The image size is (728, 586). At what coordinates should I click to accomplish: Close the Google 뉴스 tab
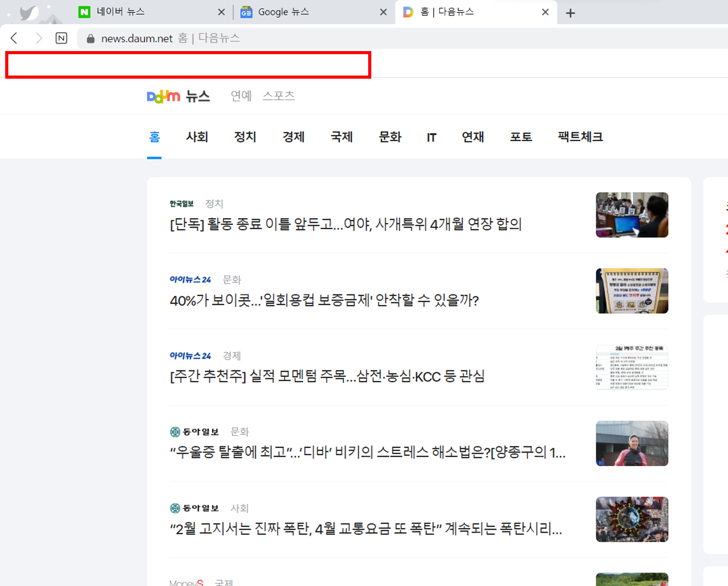pyautogui.click(x=383, y=12)
